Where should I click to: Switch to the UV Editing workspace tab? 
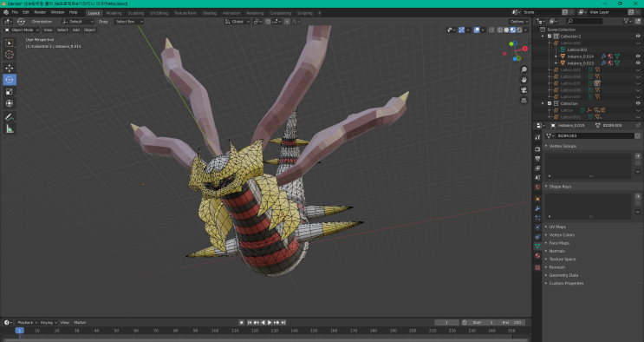(x=159, y=13)
